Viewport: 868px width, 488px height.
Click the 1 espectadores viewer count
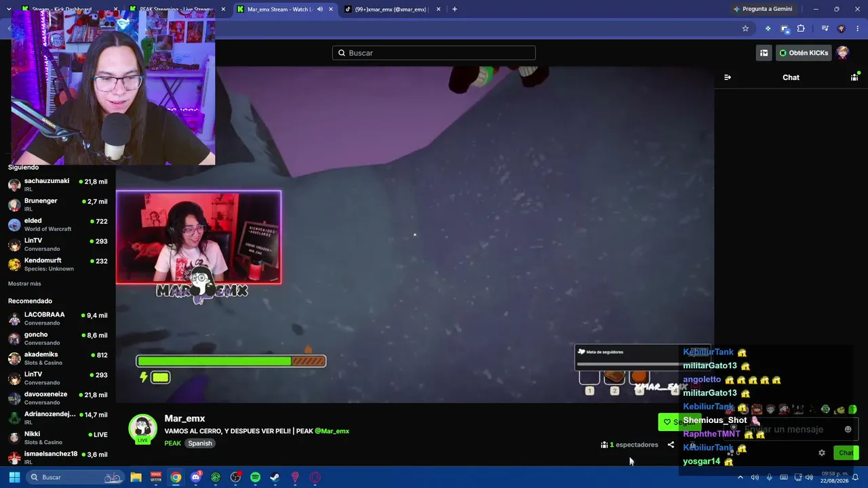629,445
